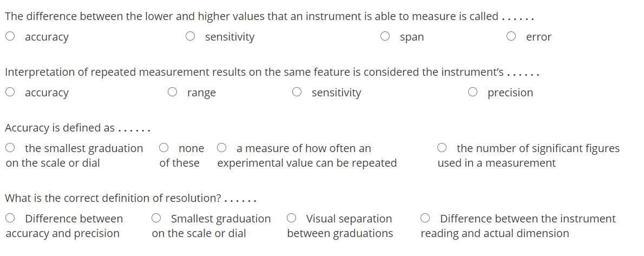Select 'Difference between accuracy and precision' option
Screen dimensions: 644x256
(10, 219)
